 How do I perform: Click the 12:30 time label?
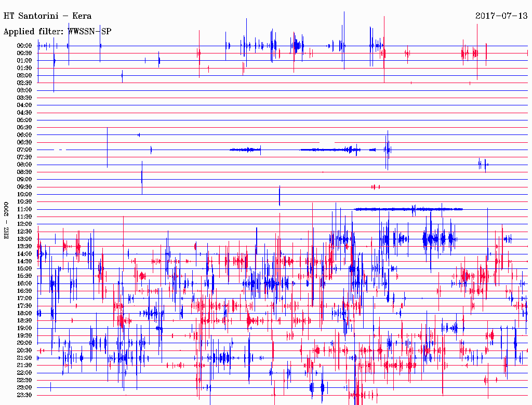tap(24, 232)
